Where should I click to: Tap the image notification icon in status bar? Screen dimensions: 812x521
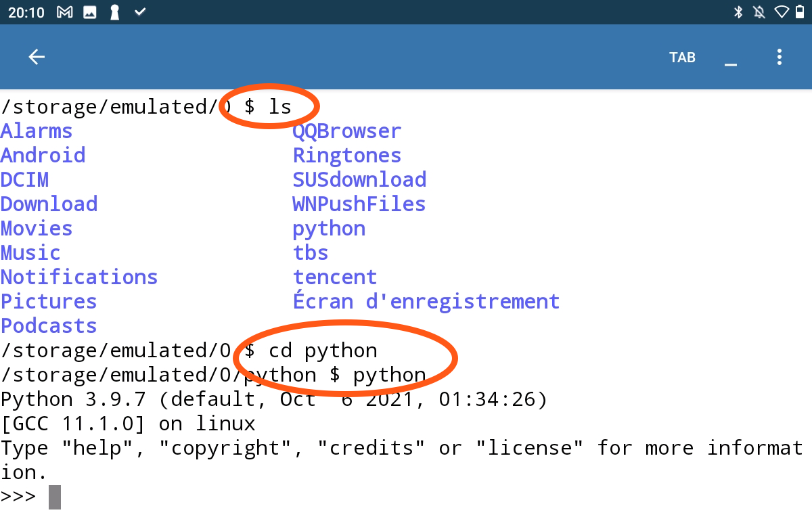[90, 12]
